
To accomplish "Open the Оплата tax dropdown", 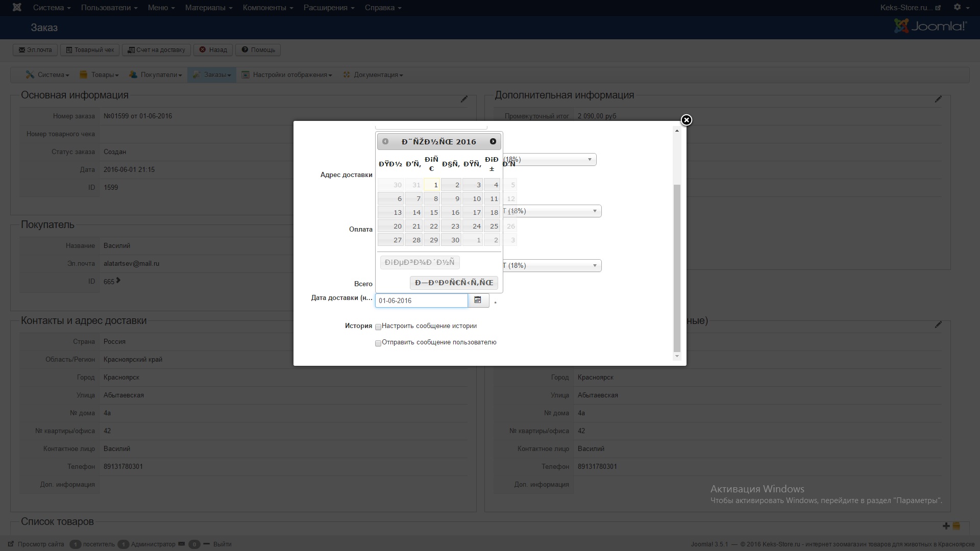I will pos(551,211).
